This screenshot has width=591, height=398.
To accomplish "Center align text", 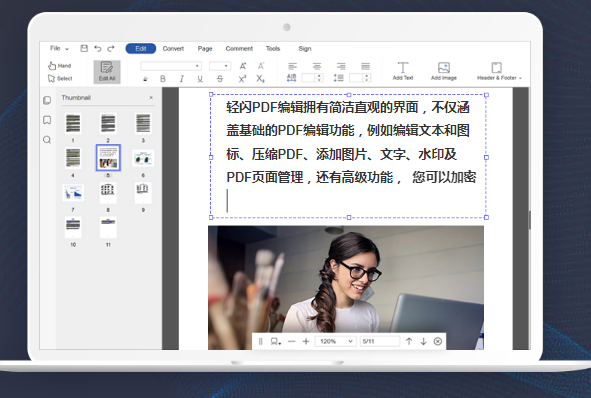I will coord(317,66).
